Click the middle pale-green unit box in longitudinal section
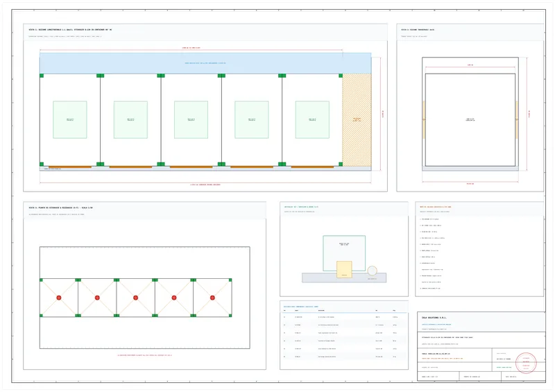Image resolution: width=555 pixels, height=392 pixels. [x=191, y=120]
